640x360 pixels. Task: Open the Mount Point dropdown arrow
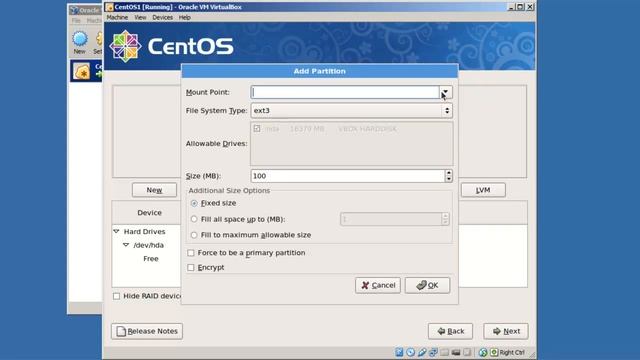[x=446, y=92]
